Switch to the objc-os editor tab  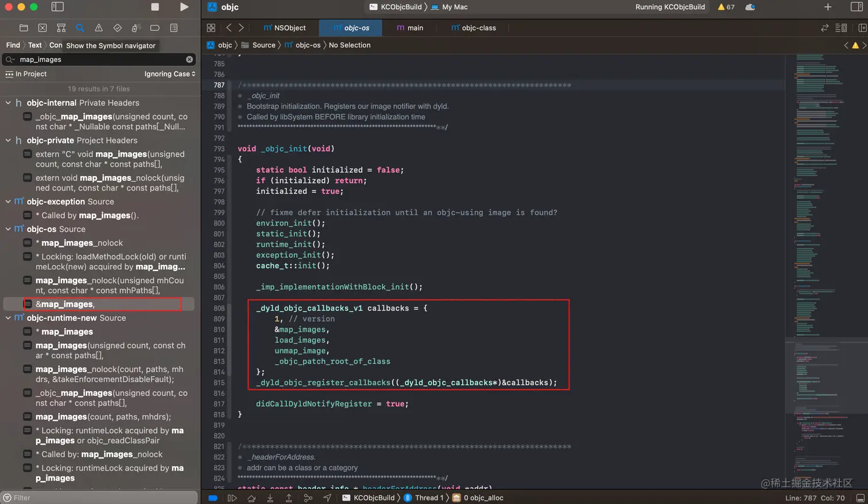351,28
